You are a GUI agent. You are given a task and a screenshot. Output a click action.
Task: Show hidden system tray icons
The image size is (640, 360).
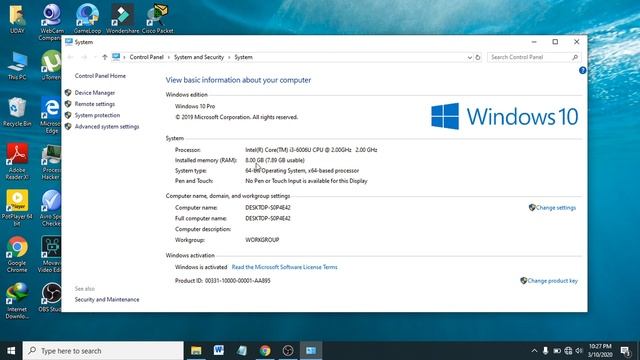click(x=534, y=351)
